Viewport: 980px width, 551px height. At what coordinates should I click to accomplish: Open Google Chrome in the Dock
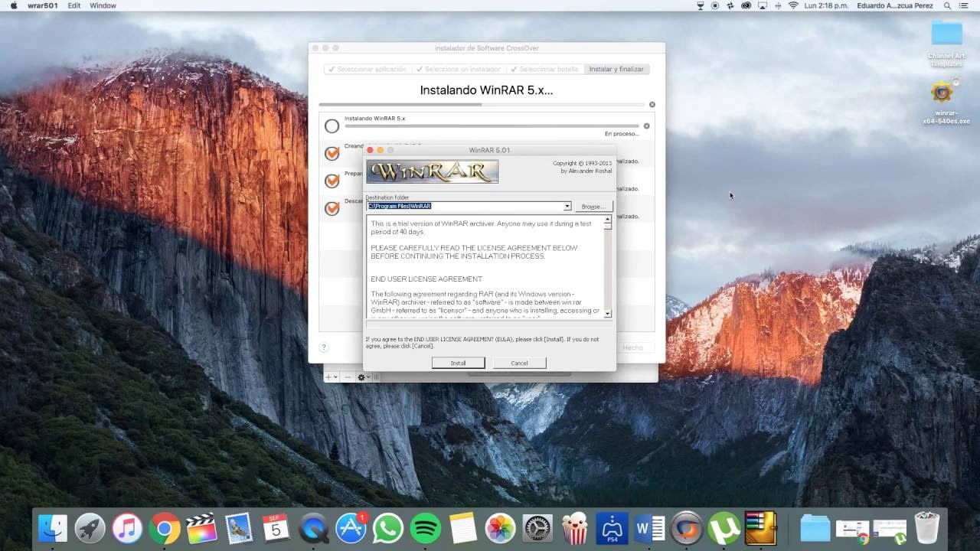pyautogui.click(x=165, y=528)
